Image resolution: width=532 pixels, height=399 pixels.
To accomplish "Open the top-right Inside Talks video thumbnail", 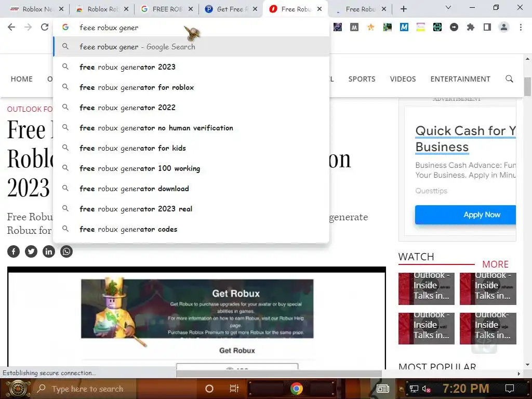I will pos(488,289).
